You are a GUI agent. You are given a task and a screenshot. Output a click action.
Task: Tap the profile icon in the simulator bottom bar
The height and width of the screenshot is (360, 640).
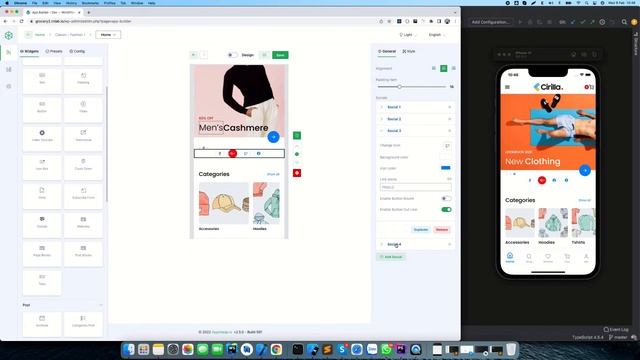pyautogui.click(x=586, y=258)
